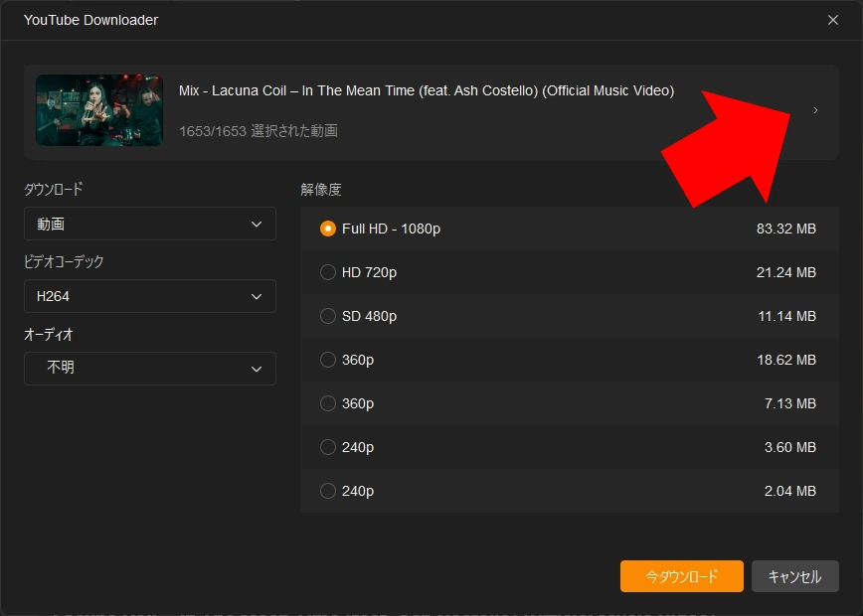The width and height of the screenshot is (863, 616).
Task: Open the ダウンロード type dropdown showing 動画
Action: pos(150,225)
